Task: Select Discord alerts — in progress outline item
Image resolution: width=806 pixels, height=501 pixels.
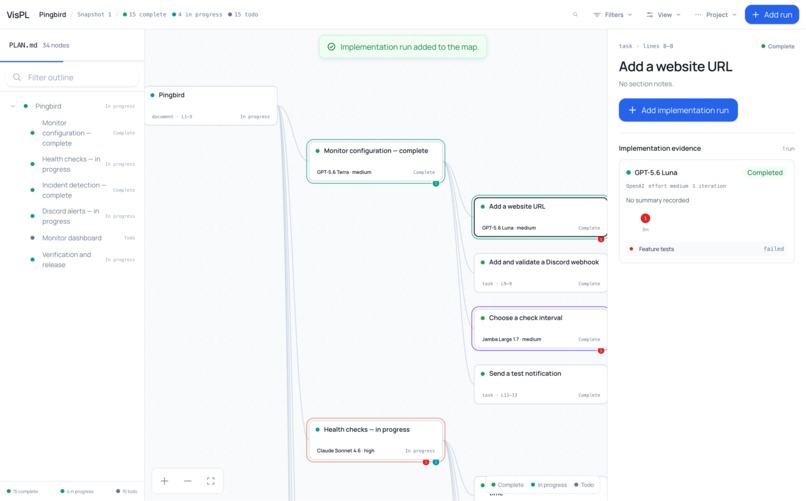Action: [x=72, y=216]
